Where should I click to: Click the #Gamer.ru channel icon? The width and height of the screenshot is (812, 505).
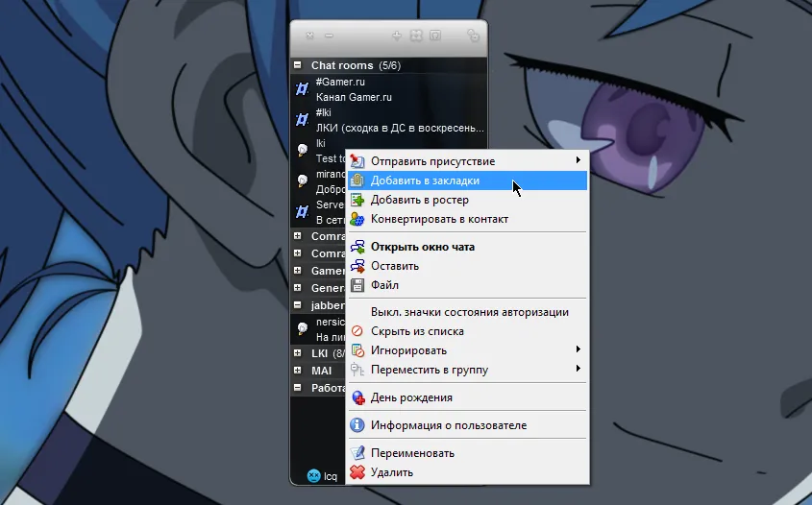tap(302, 89)
